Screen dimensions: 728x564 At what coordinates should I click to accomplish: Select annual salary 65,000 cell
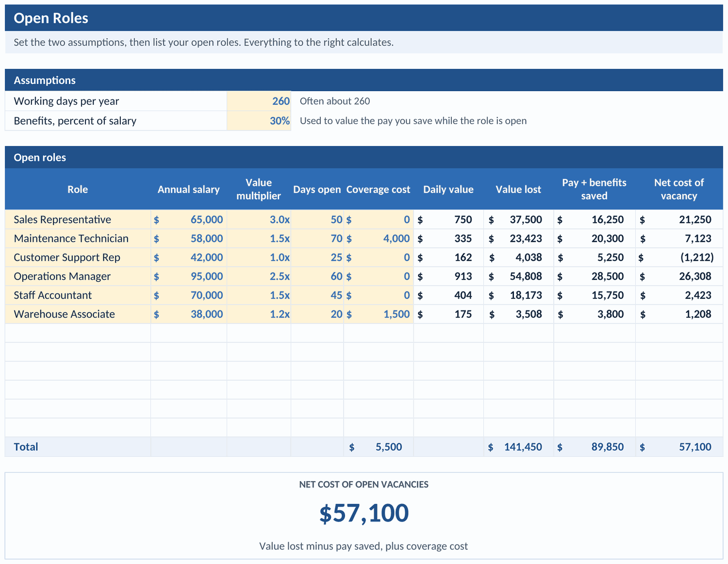pos(189,219)
